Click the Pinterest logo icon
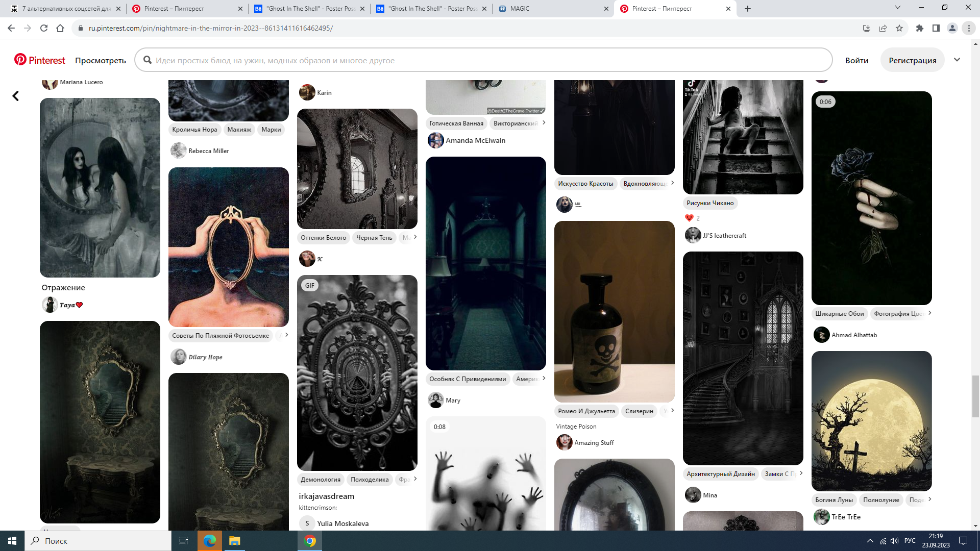 [x=20, y=60]
